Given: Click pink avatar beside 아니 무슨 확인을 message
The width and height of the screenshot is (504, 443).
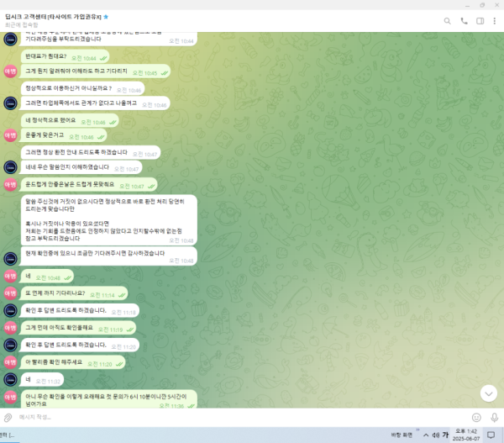Looking at the screenshot, I should pyautogui.click(x=10, y=397).
